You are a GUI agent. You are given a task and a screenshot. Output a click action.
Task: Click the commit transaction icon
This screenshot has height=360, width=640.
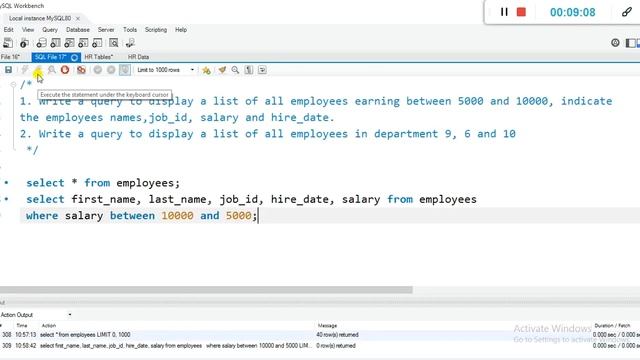tap(98, 70)
